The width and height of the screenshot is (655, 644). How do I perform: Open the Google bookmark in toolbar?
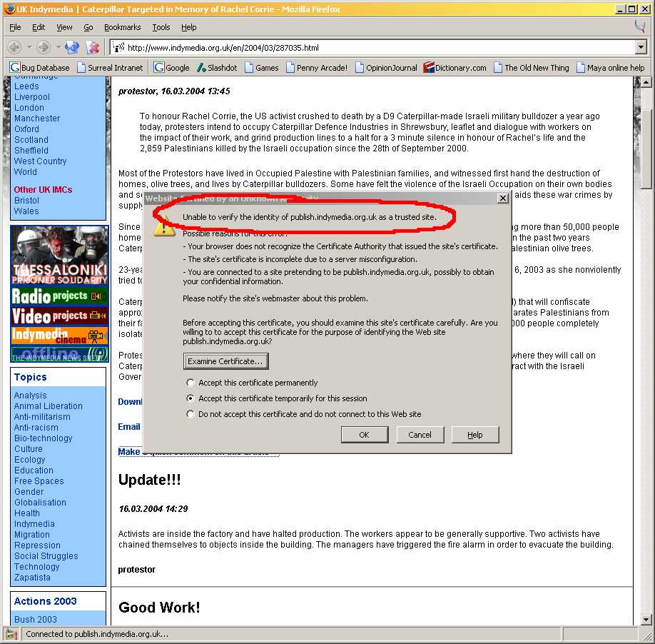(171, 68)
